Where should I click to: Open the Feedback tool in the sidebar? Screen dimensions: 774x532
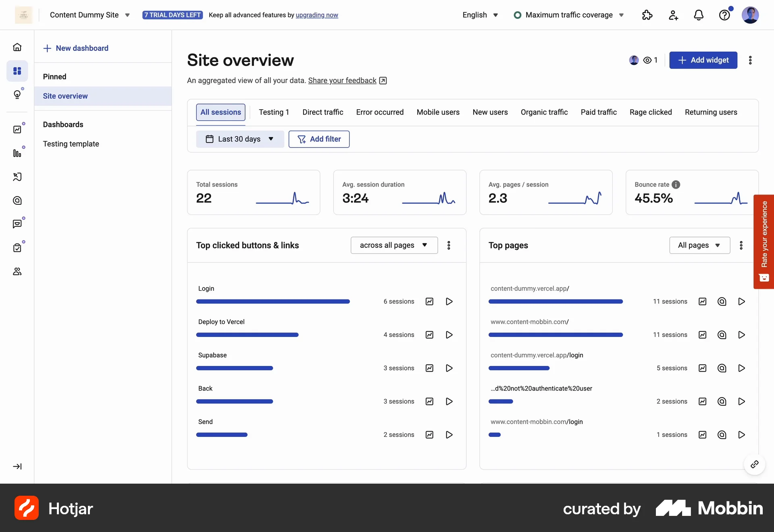17,224
